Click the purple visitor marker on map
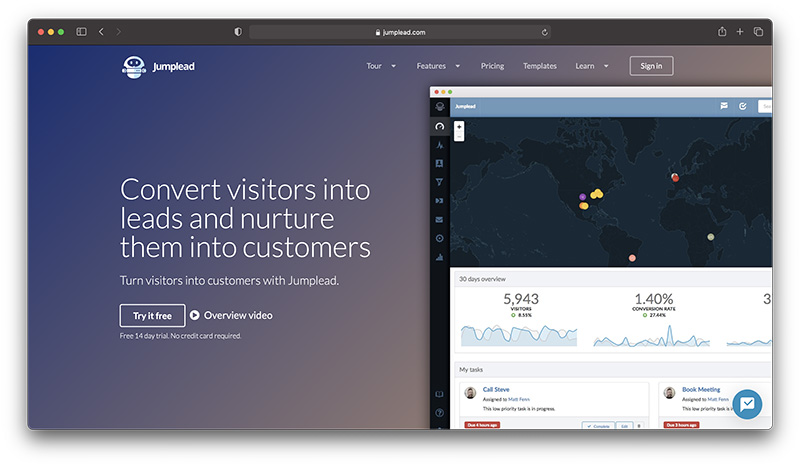The width and height of the screenshot is (800, 466). [x=582, y=197]
